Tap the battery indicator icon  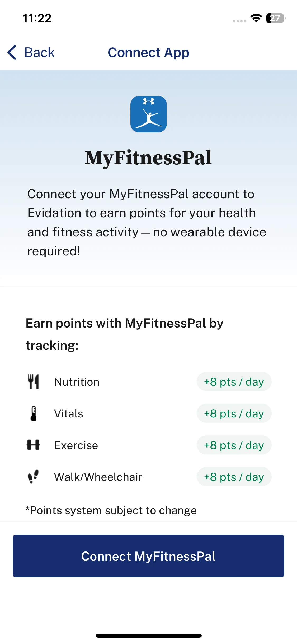pyautogui.click(x=276, y=18)
